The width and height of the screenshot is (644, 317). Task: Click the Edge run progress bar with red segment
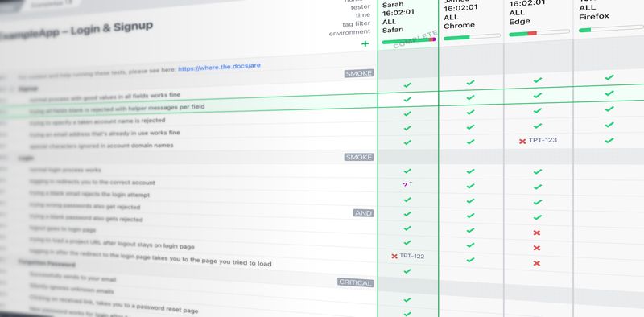(x=539, y=33)
